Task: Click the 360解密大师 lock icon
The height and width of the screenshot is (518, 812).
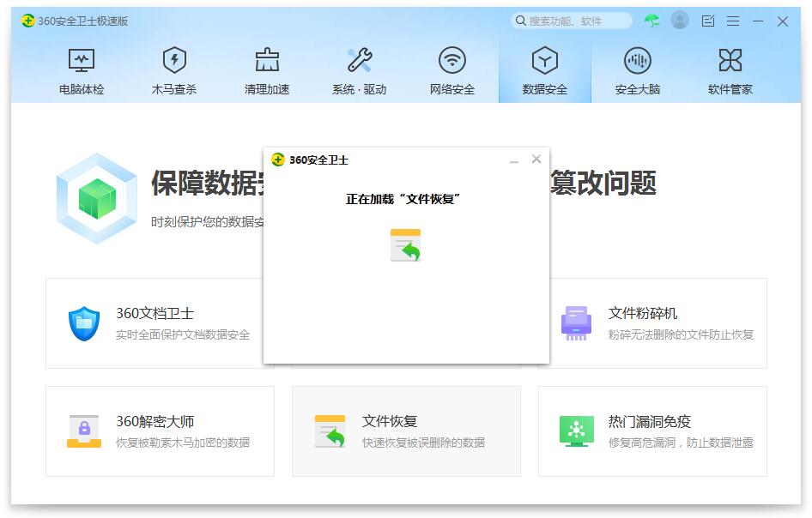Action: (x=84, y=431)
